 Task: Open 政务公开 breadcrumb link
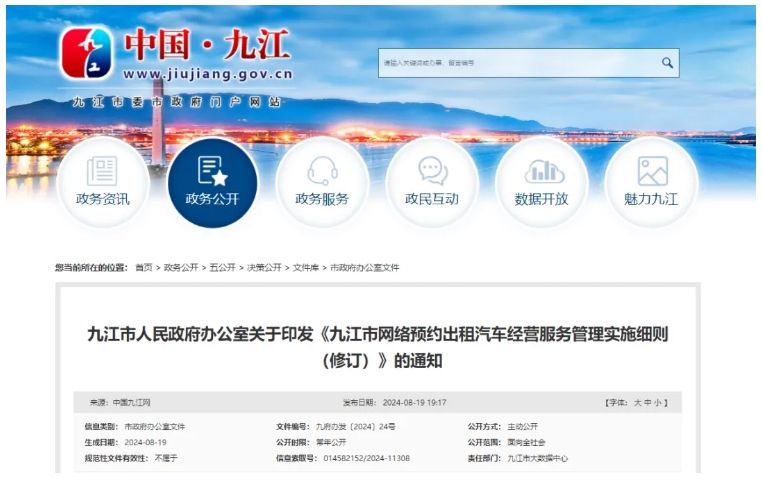(181, 267)
